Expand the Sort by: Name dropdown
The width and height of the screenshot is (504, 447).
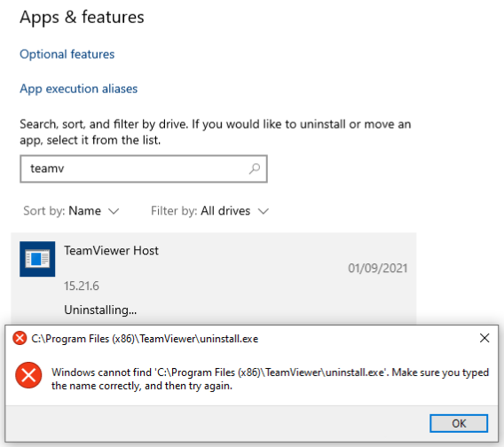pyautogui.click(x=71, y=211)
